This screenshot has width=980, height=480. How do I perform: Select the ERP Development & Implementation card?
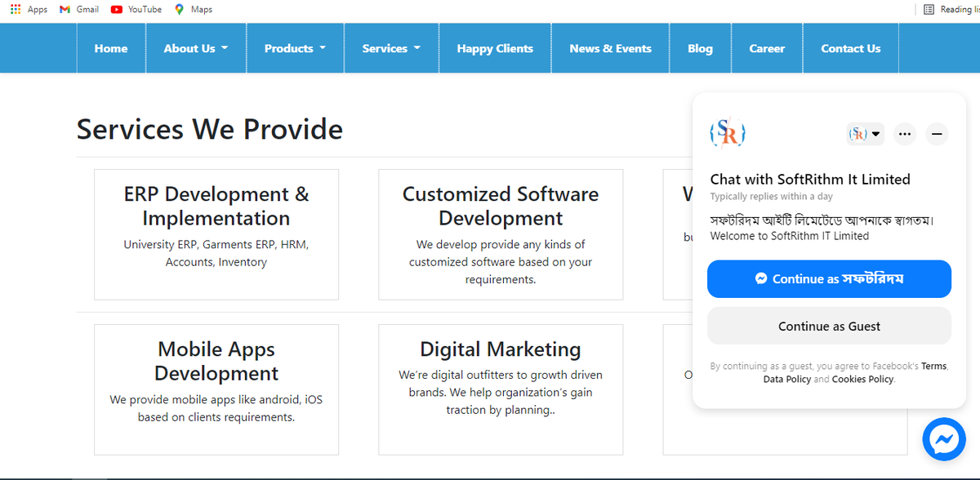(x=216, y=234)
